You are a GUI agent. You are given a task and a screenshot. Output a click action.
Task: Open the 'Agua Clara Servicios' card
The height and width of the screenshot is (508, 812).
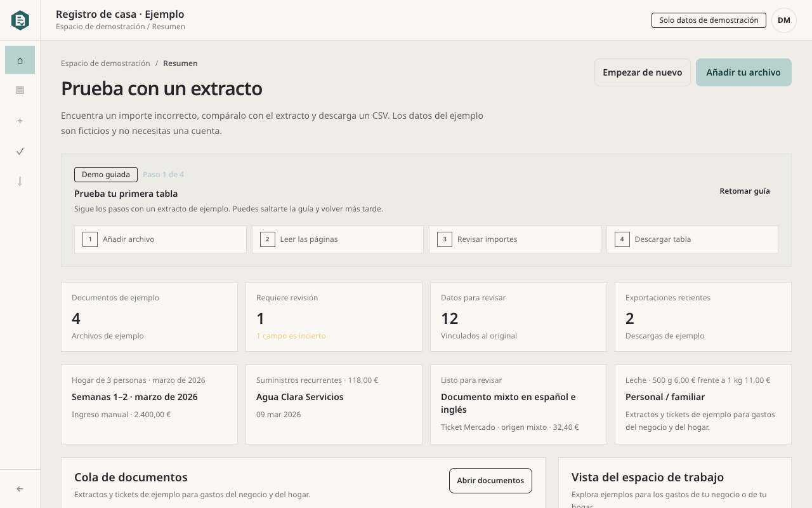(x=334, y=404)
